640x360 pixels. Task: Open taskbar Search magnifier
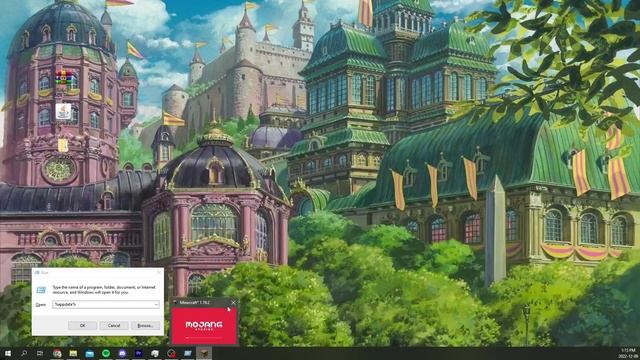click(24, 353)
